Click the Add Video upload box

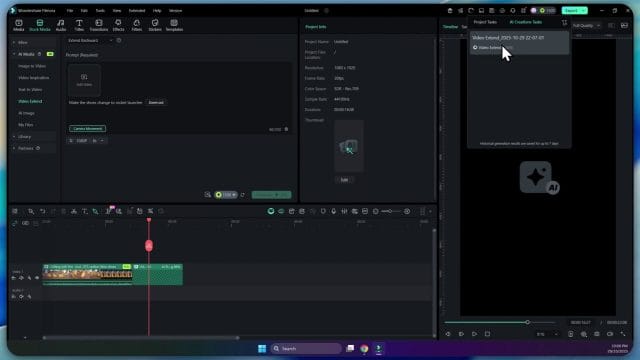[84, 80]
